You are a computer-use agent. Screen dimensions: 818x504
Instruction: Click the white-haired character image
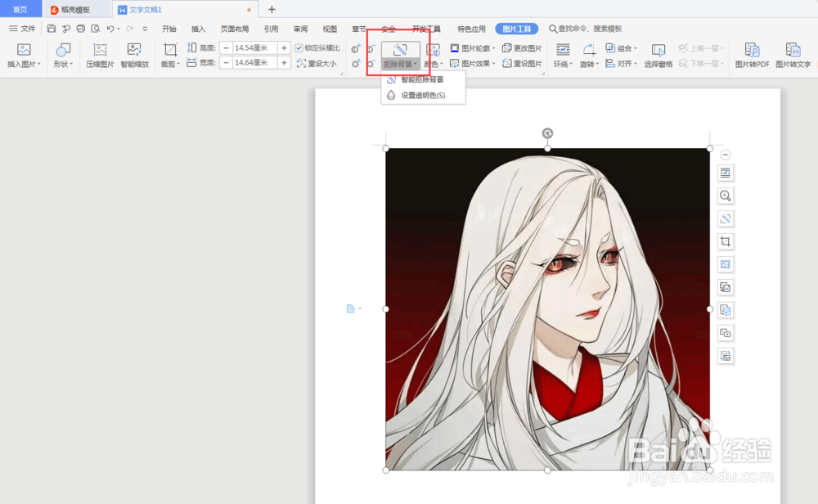point(547,309)
